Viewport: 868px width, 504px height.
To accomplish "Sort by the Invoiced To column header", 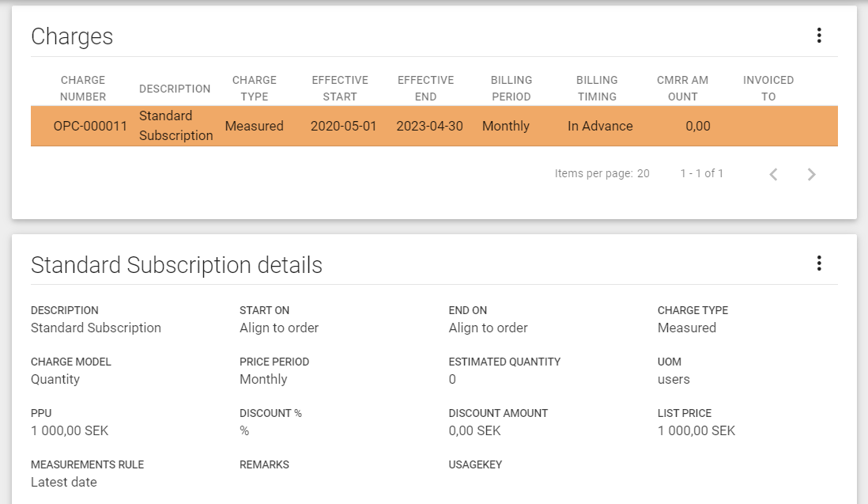I will click(x=768, y=88).
